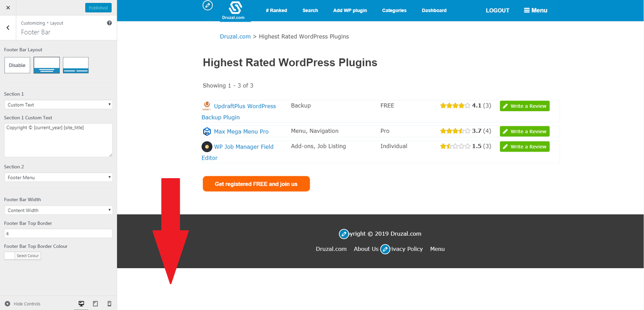This screenshot has width=644, height=310.
Task: Open the Add WP plugin menu item
Action: [350, 10]
